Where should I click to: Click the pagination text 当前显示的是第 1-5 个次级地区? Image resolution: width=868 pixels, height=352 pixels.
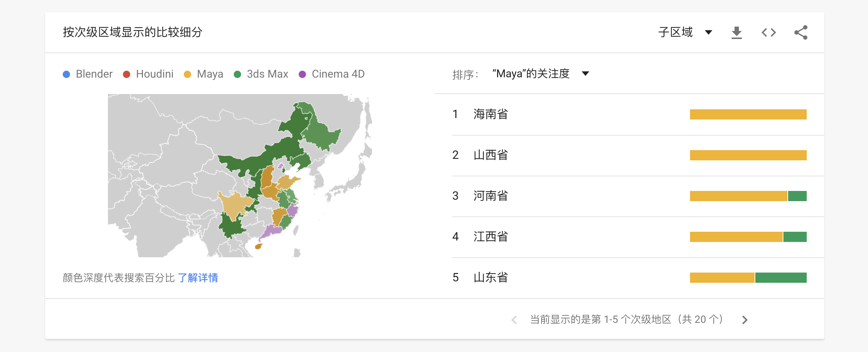click(x=600, y=320)
